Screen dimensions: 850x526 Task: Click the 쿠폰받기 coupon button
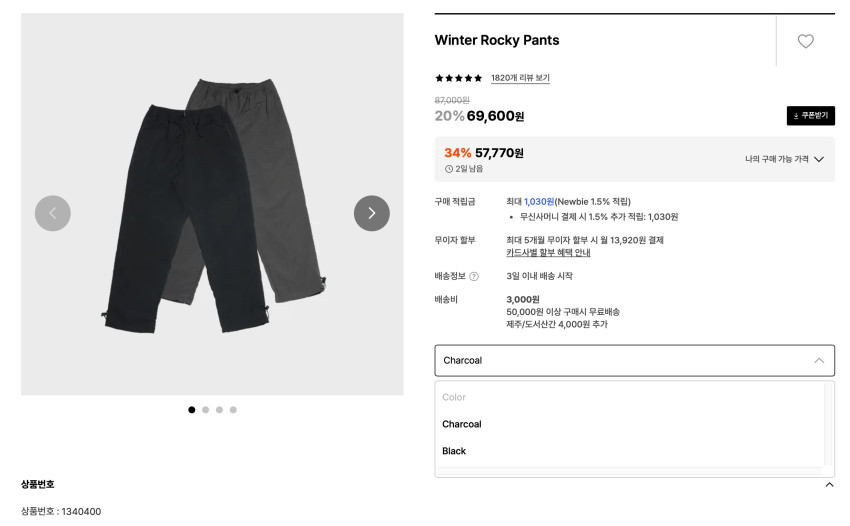(810, 116)
